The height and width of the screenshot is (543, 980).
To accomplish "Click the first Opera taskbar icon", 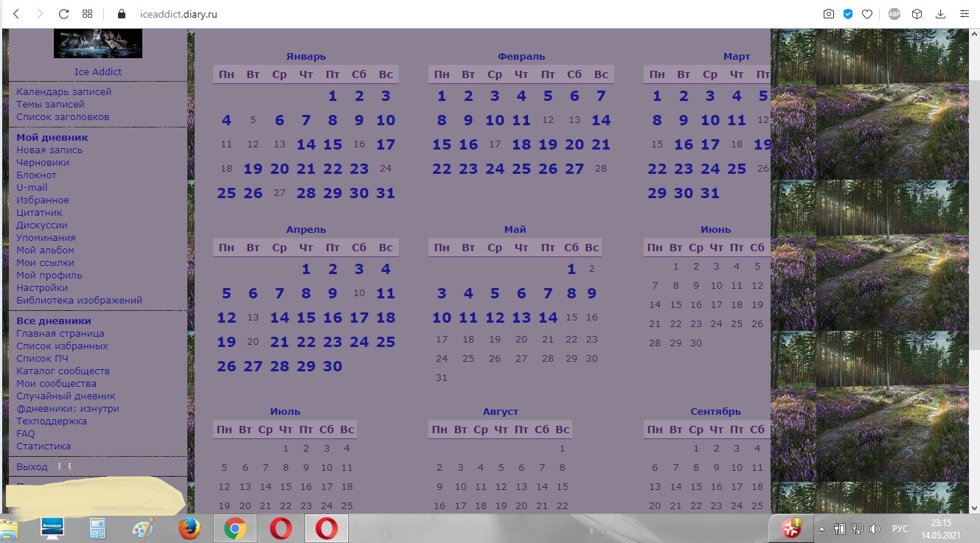I will [280, 528].
